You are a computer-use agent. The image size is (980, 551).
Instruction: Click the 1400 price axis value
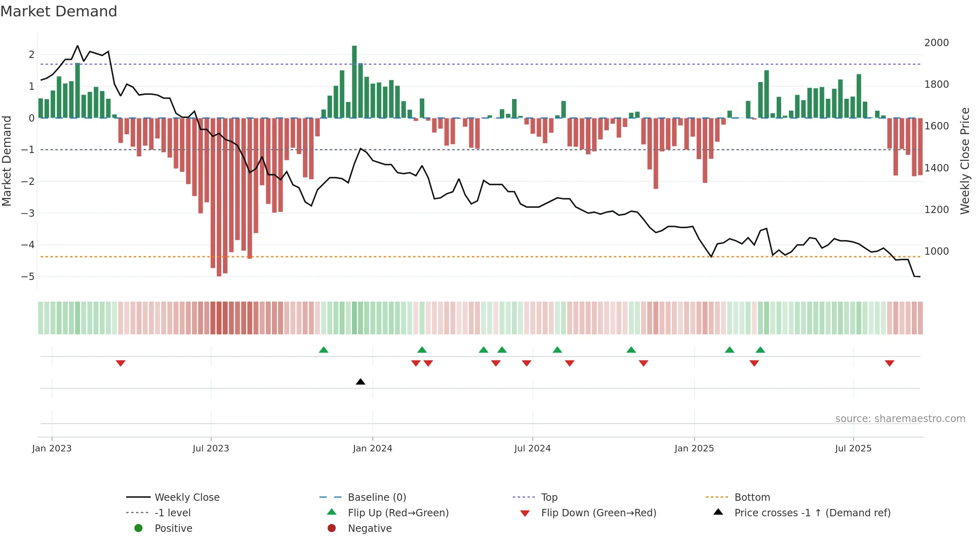point(937,168)
